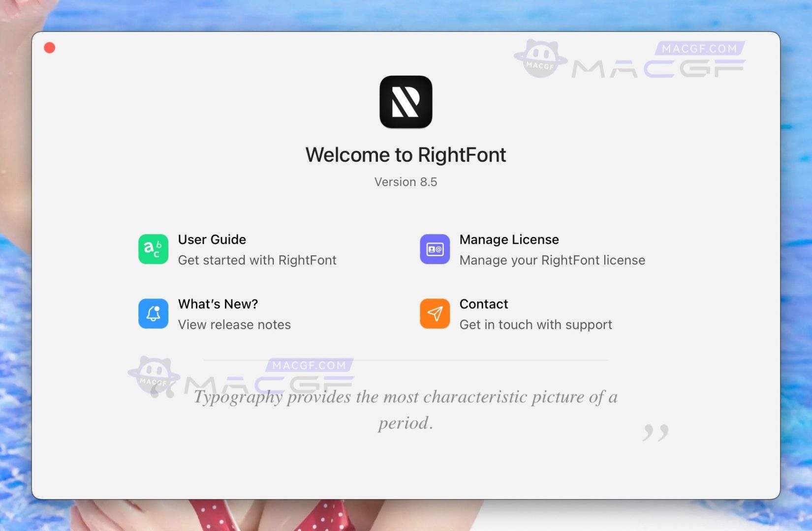Click the 'Manage your RightFont license' description
The width and height of the screenshot is (812, 531).
coord(552,260)
